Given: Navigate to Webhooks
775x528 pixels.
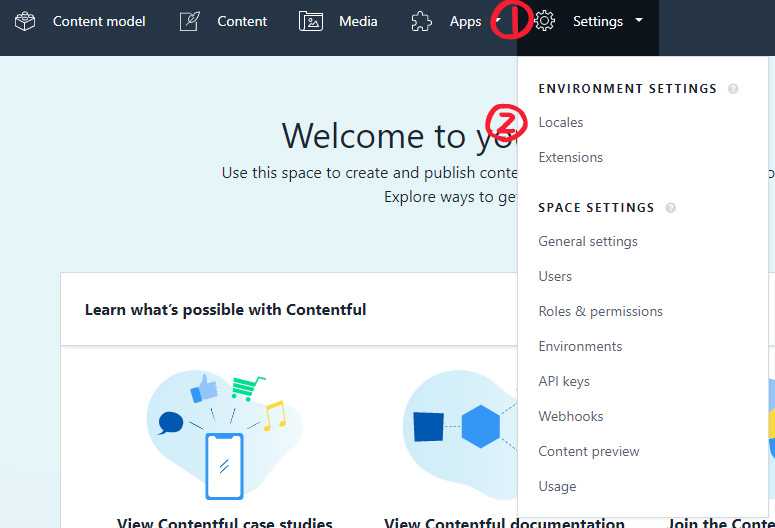Looking at the screenshot, I should (570, 416).
